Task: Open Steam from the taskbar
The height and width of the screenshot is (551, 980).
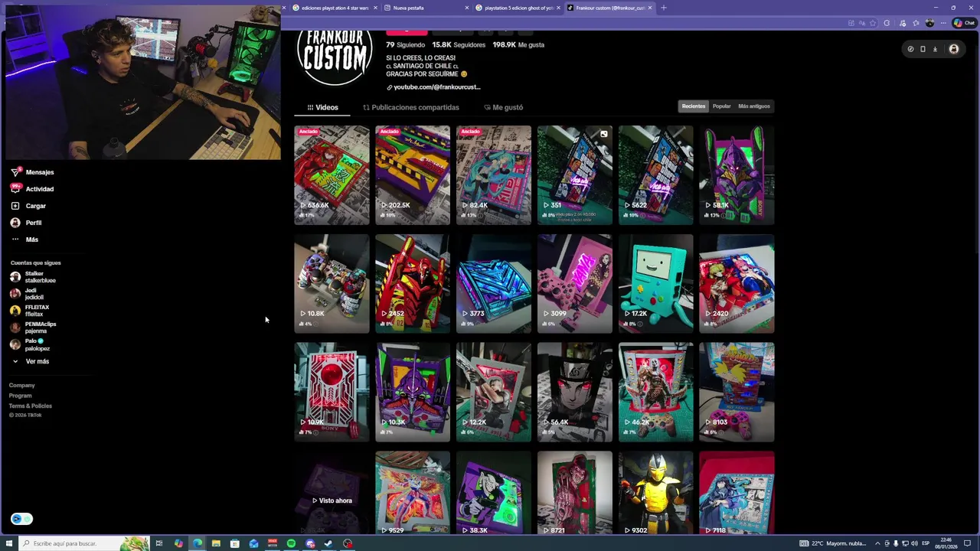Action: pos(329,543)
